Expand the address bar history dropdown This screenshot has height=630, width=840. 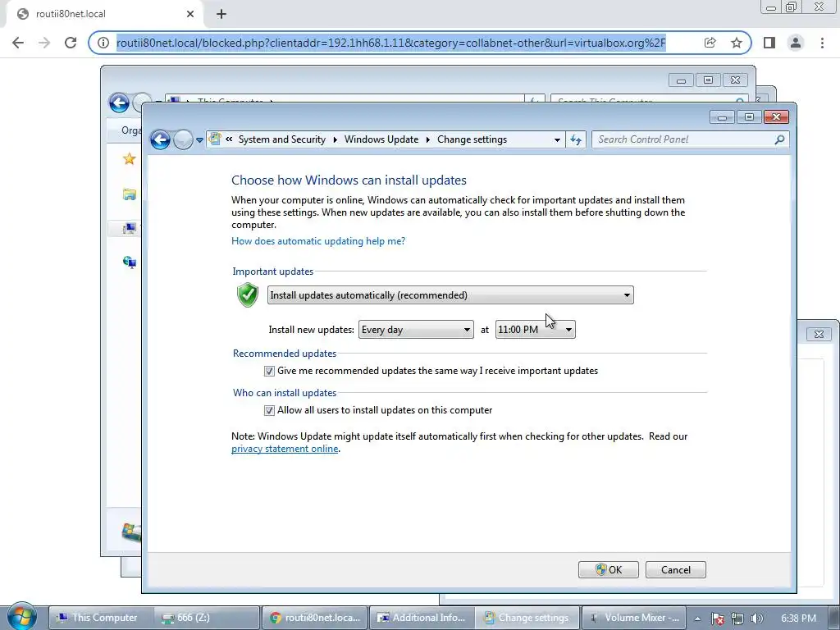click(x=557, y=139)
